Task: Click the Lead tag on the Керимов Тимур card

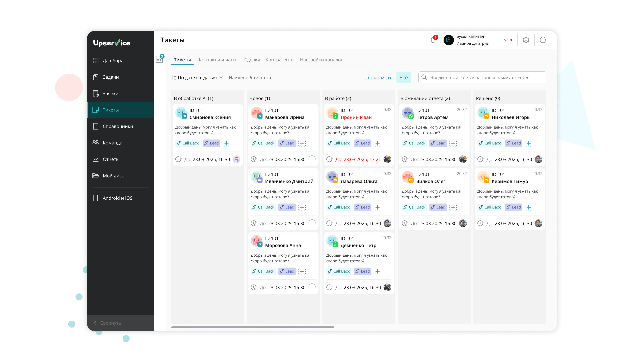Action: (x=513, y=207)
